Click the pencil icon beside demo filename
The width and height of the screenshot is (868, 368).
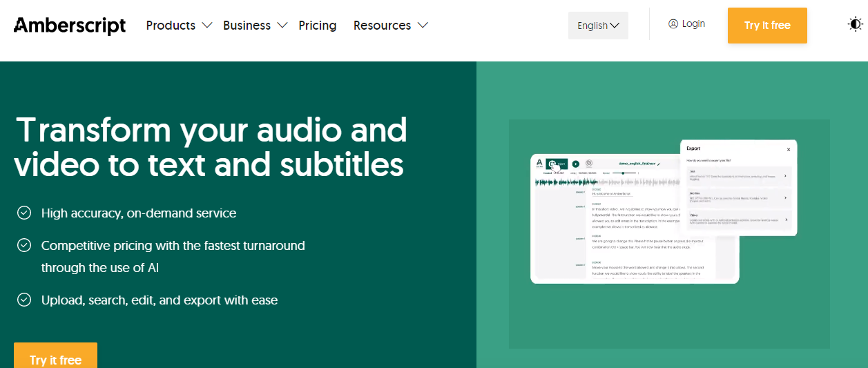[x=659, y=164]
